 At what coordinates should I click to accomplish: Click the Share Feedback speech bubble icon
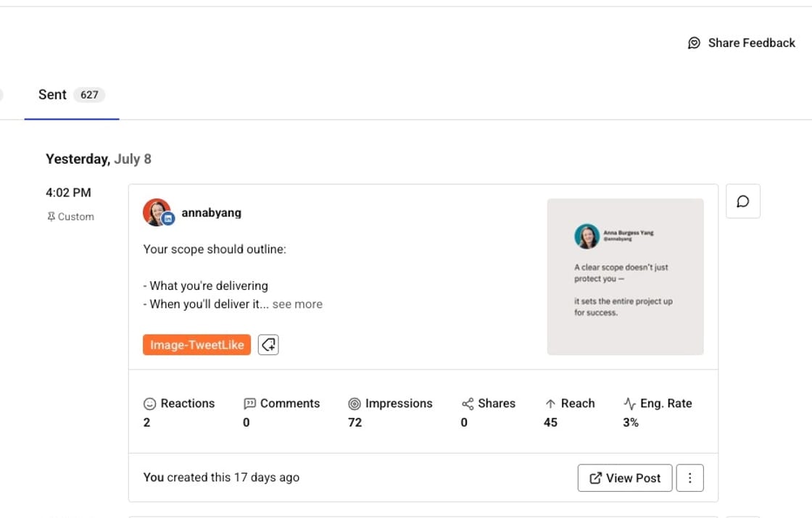pyautogui.click(x=695, y=43)
